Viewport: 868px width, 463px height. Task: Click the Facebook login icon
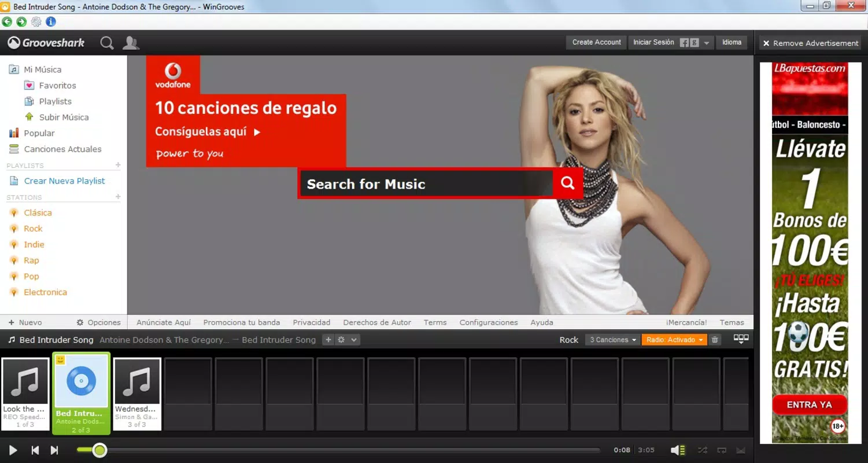click(684, 43)
